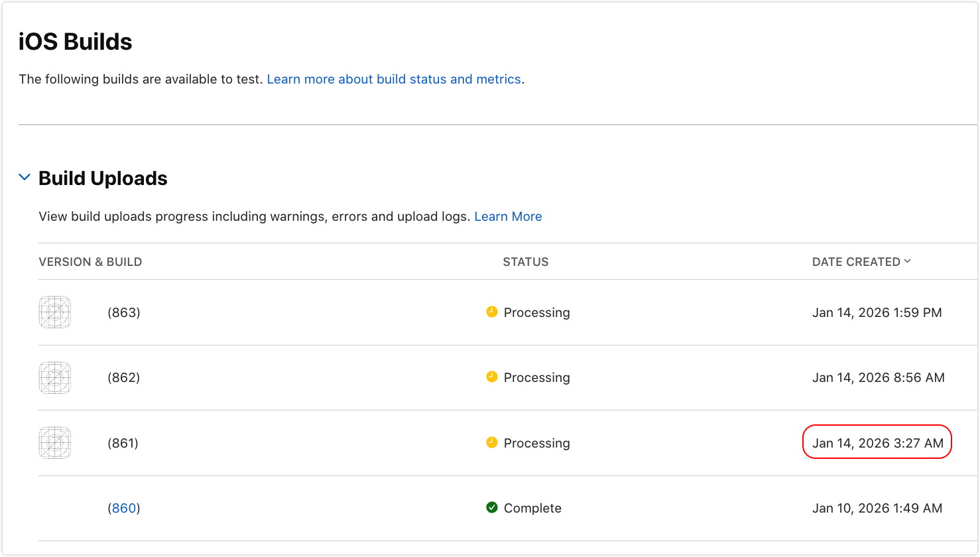The width and height of the screenshot is (980, 557).
Task: Click the placeholder app icon for build 863
Action: point(55,312)
